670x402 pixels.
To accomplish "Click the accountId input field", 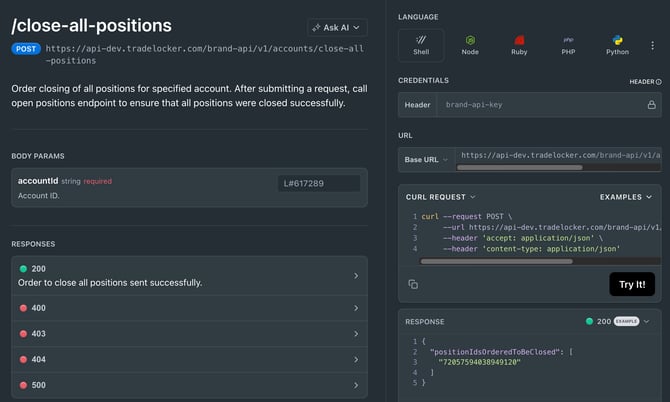I will point(318,183).
